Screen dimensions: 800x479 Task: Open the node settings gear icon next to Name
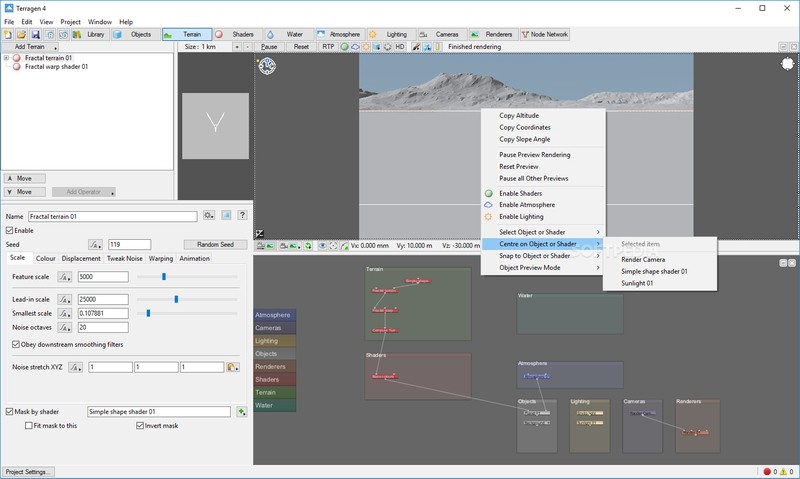point(208,215)
